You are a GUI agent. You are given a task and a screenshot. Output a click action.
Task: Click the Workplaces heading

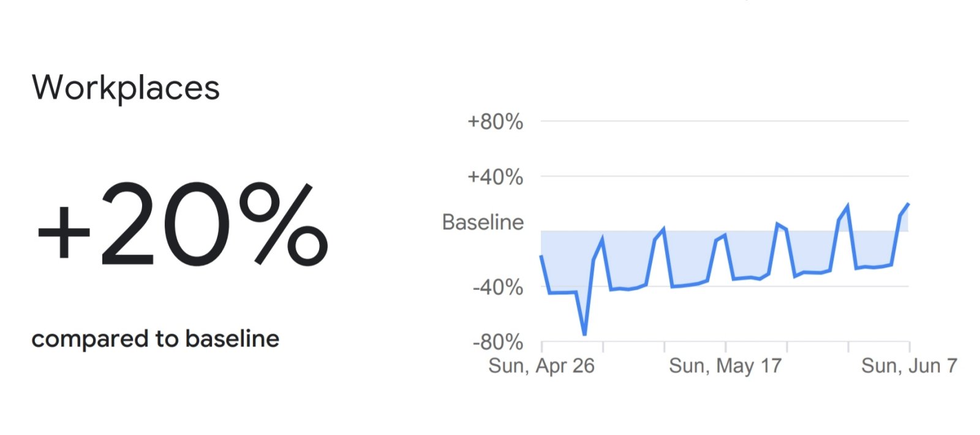pos(126,88)
